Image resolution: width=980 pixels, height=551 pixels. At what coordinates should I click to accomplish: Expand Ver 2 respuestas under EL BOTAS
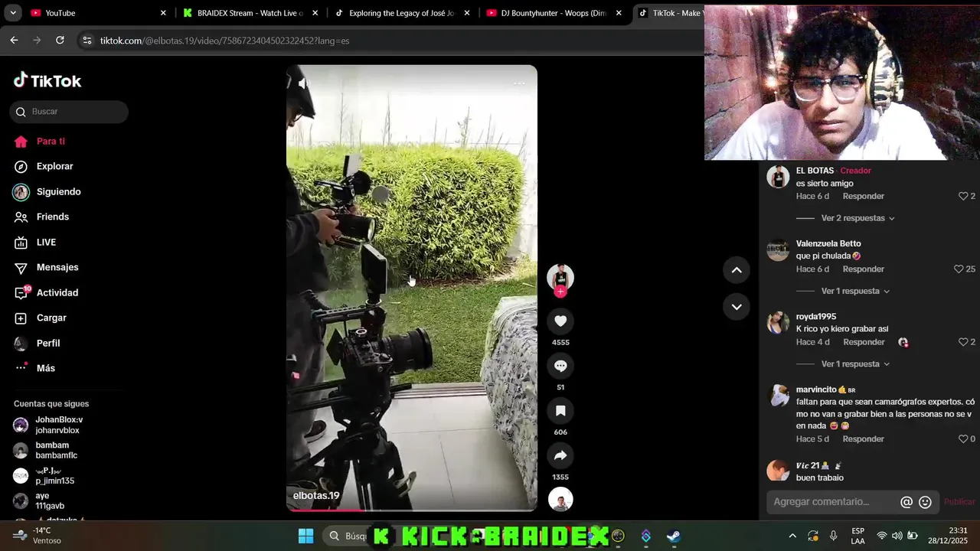(x=857, y=218)
